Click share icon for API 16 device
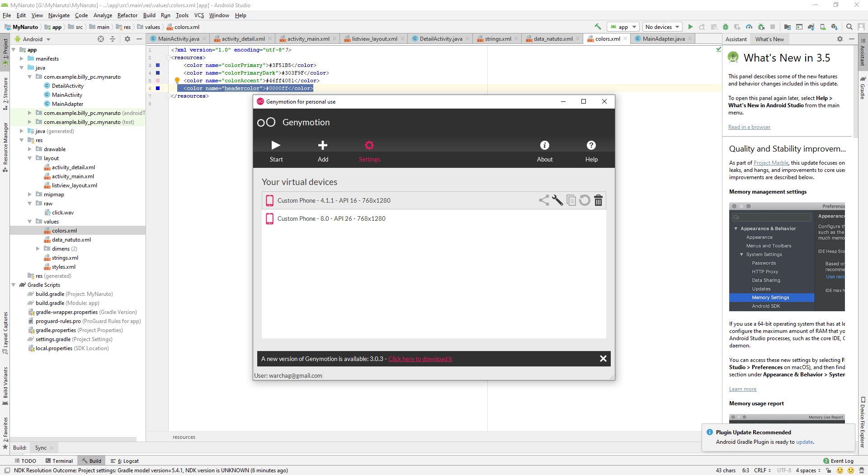The height and width of the screenshot is (475, 868). pyautogui.click(x=544, y=200)
